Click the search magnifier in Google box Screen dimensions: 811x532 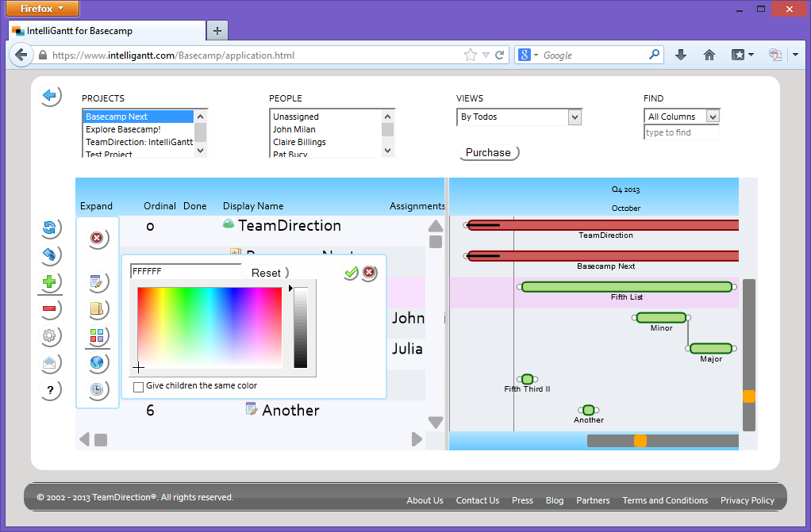tap(655, 54)
